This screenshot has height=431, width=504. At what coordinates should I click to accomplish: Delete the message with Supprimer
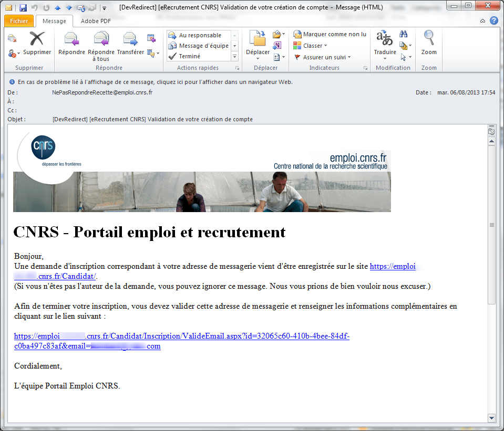tap(37, 43)
